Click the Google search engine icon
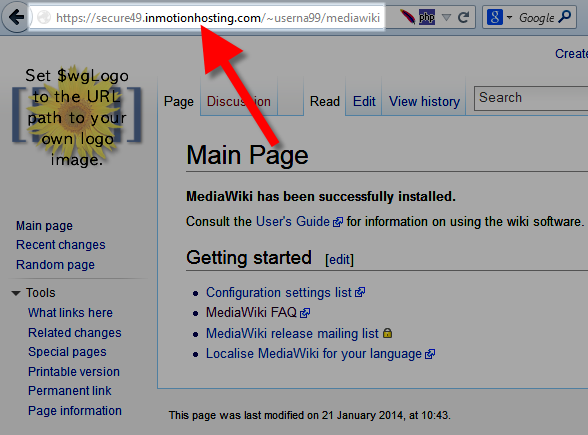This screenshot has width=588, height=435. 495,17
